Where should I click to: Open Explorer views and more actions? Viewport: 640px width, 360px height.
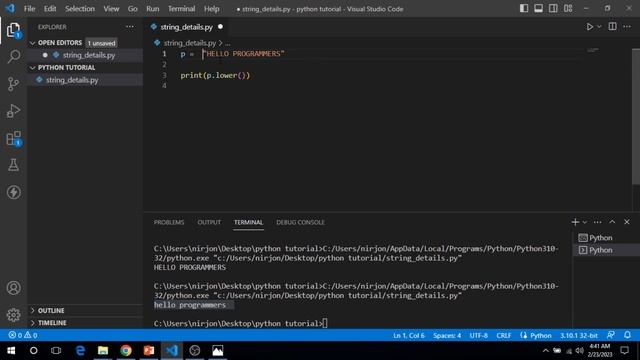pyautogui.click(x=130, y=27)
